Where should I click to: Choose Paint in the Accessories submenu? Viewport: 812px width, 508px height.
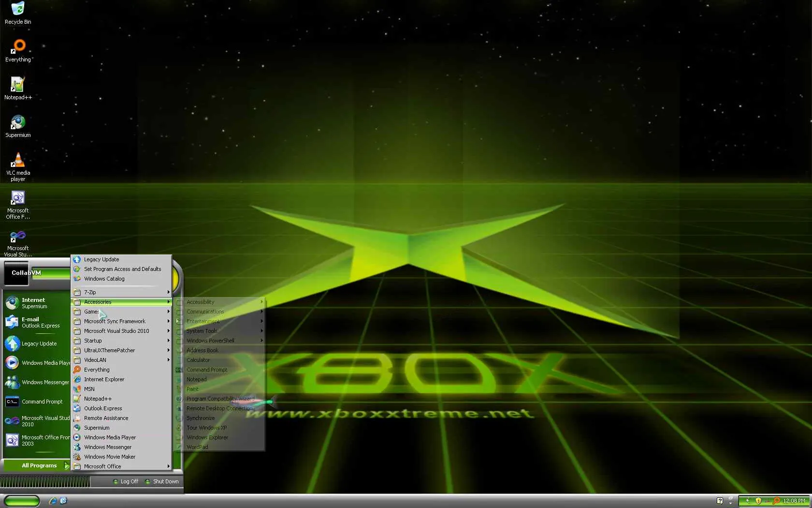(219, 389)
